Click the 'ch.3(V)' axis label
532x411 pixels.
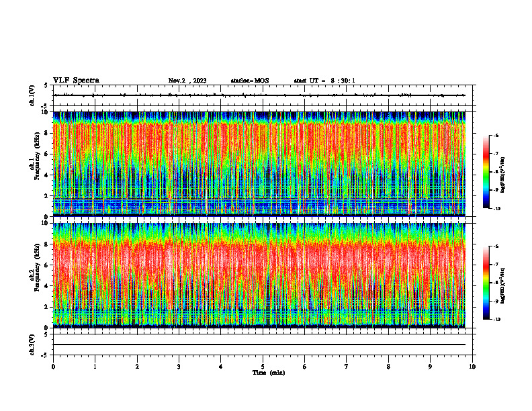point(32,345)
